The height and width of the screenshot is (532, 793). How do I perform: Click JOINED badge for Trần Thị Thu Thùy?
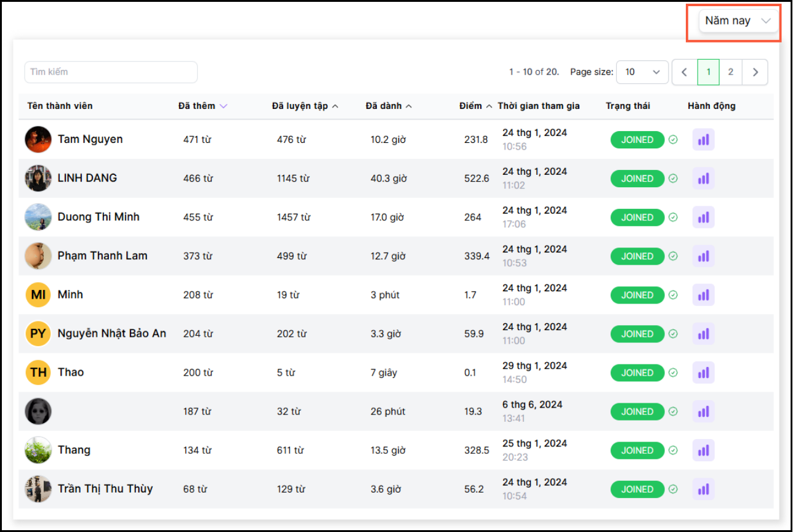tap(637, 489)
